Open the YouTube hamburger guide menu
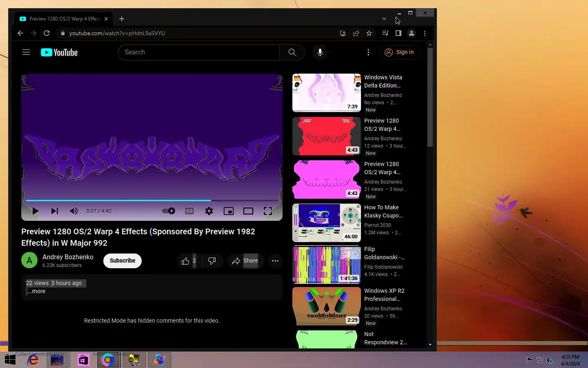 pos(26,52)
